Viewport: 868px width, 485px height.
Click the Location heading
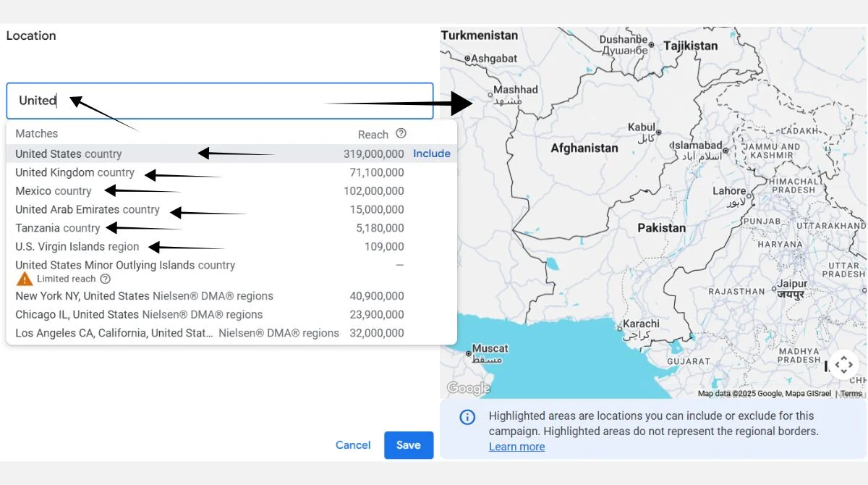31,35
